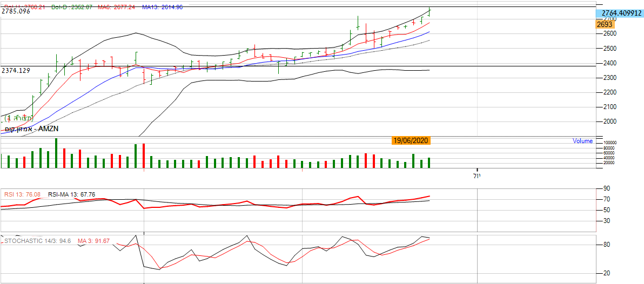
Task: Click the red MA 3 stochastic label
Action: [93, 240]
